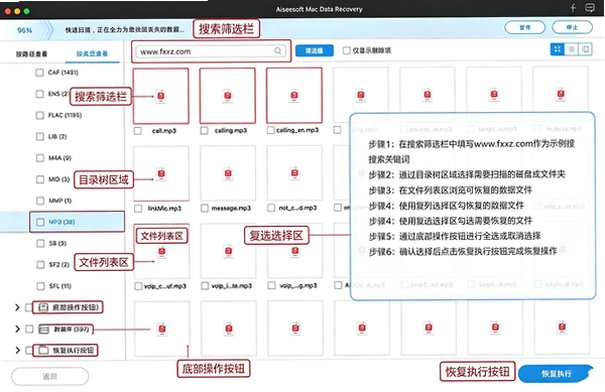Click the magnifier icon in the search box

(277, 51)
